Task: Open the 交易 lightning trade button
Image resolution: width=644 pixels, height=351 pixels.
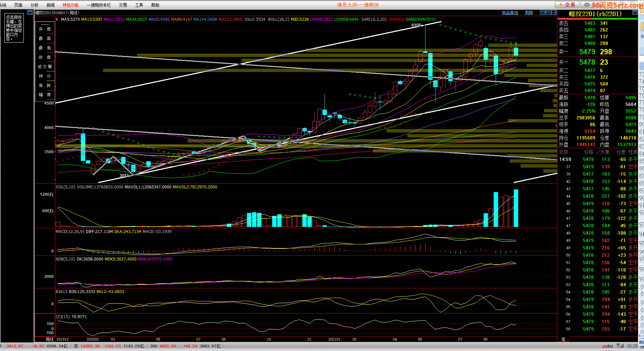Action: tap(567, 5)
